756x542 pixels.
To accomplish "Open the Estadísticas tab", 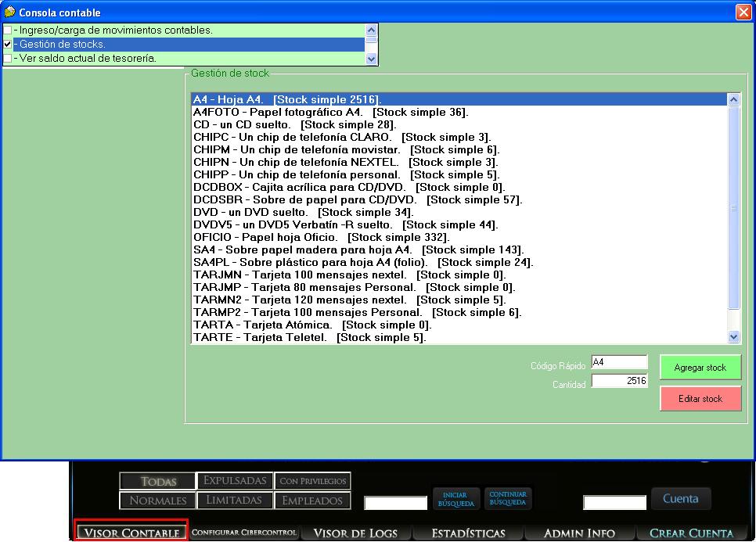I will point(468,533).
